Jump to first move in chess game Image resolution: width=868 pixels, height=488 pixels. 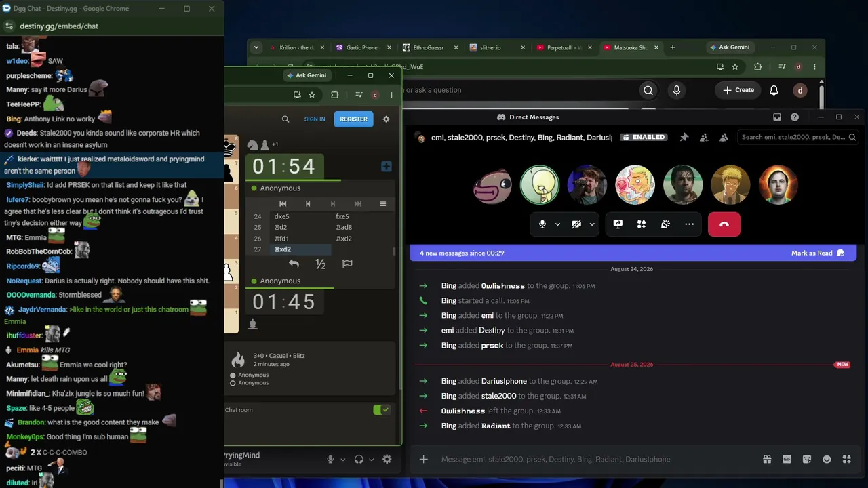tap(283, 204)
